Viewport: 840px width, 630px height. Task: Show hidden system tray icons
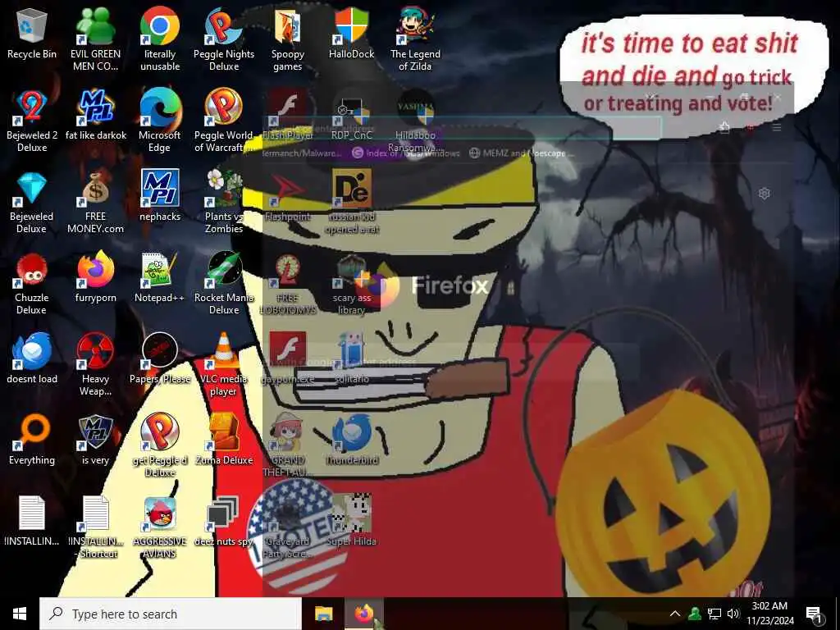click(x=675, y=614)
